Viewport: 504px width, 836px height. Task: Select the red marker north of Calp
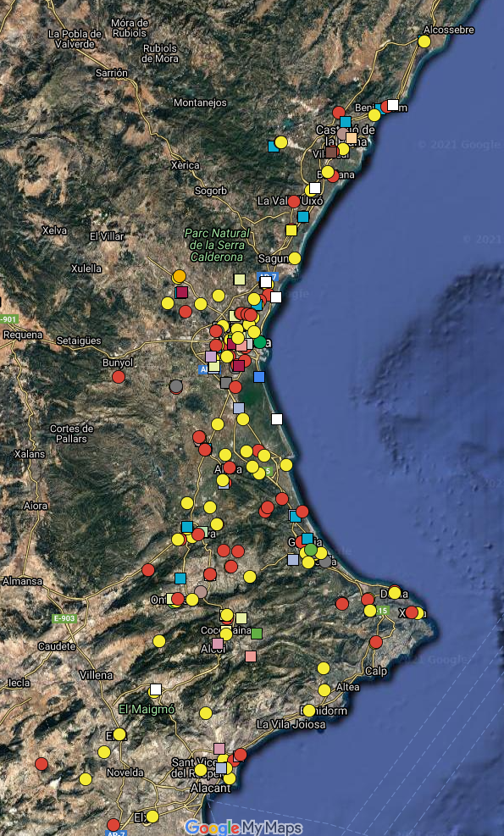(376, 642)
